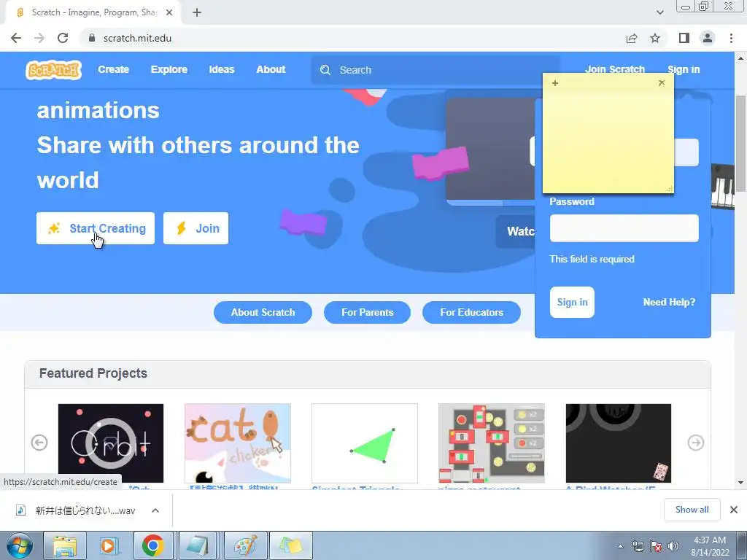Click the scrollbar up arrow
This screenshot has width=747, height=560.
click(x=740, y=58)
